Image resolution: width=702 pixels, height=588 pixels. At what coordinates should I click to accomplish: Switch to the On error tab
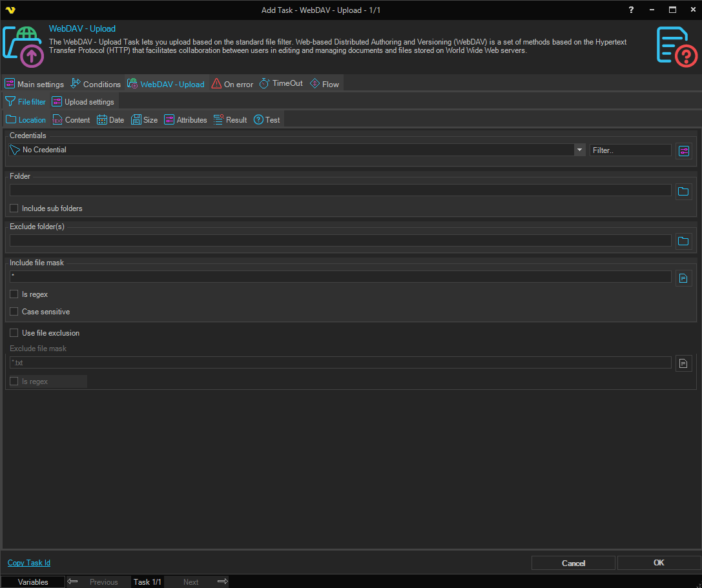coord(232,84)
